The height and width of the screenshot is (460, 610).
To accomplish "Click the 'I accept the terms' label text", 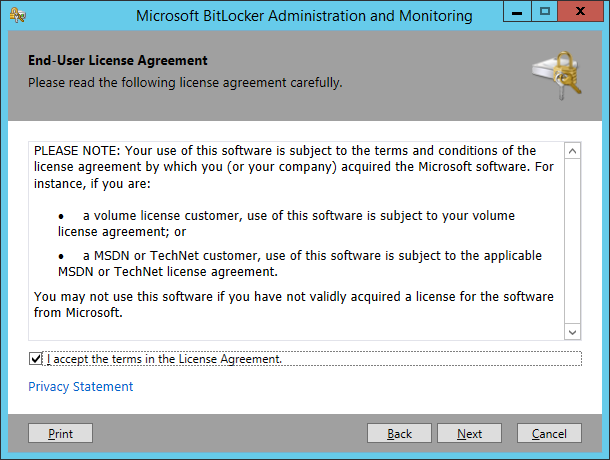I will [x=164, y=359].
